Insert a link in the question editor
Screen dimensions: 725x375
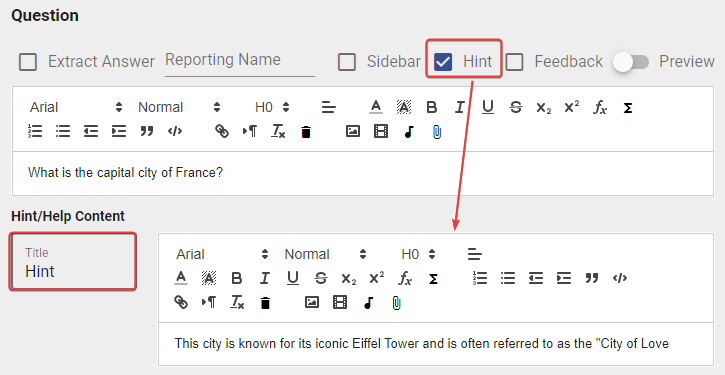222,132
